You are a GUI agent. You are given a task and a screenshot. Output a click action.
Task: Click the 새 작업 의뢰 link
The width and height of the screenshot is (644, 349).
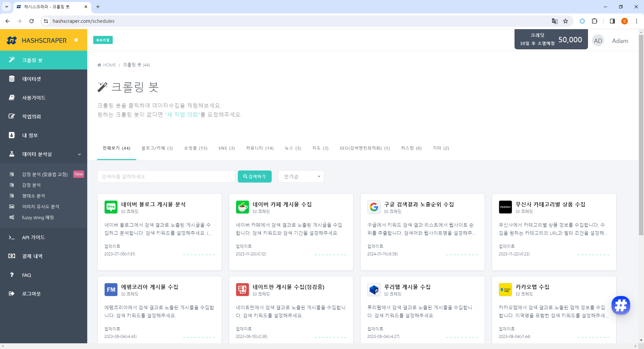tap(182, 114)
